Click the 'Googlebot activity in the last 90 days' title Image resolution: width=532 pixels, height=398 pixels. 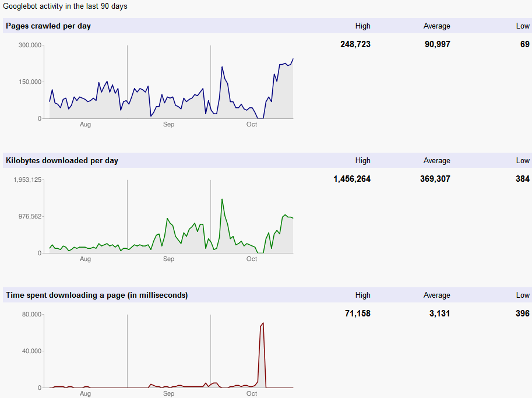pos(65,6)
